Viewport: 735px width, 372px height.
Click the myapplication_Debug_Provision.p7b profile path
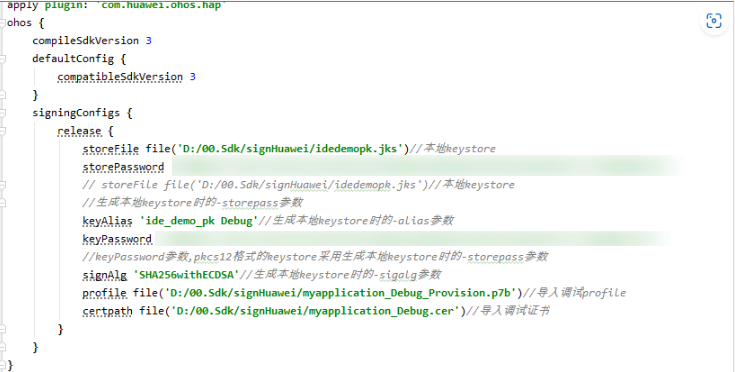(340, 293)
